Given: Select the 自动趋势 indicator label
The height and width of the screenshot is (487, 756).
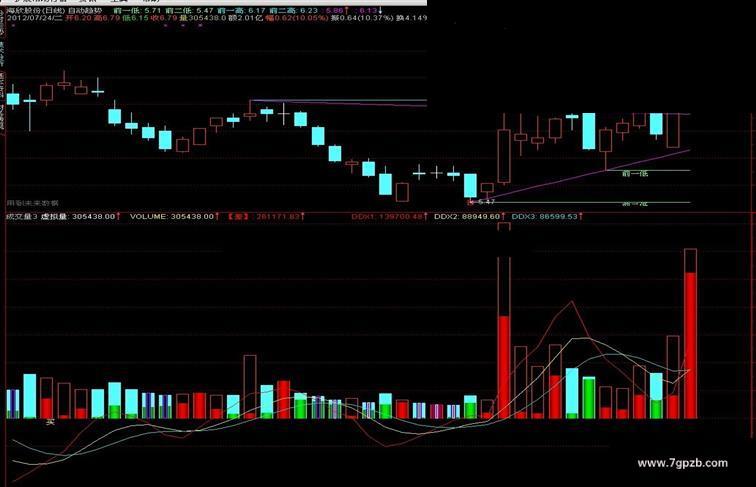Looking at the screenshot, I should point(85,10).
